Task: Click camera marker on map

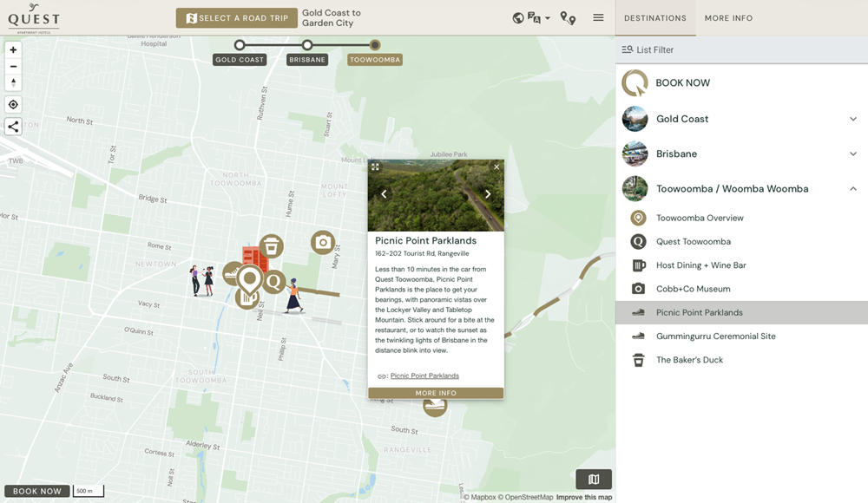Action: pos(323,242)
